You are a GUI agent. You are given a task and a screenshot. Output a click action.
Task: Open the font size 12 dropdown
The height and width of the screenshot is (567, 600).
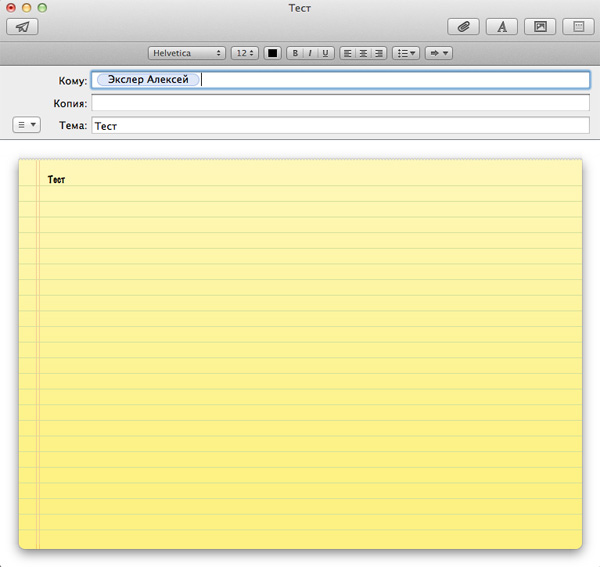pyautogui.click(x=245, y=53)
